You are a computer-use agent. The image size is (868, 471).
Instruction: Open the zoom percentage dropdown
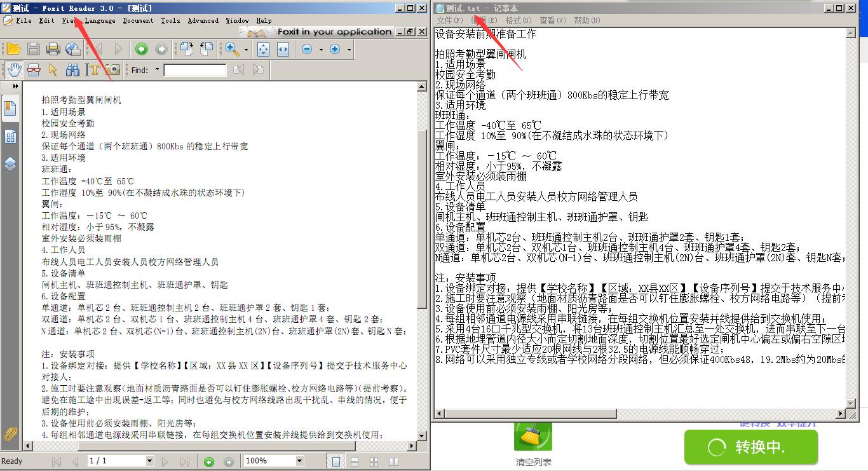pos(300,461)
